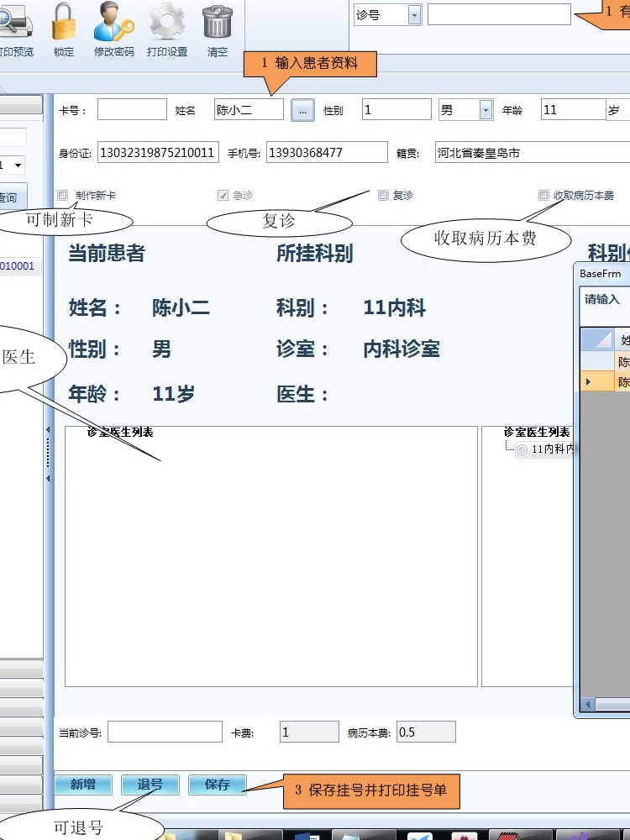Viewport: 630px width, 840px height.
Task: Check the 复诊 checkbox
Action: [383, 195]
